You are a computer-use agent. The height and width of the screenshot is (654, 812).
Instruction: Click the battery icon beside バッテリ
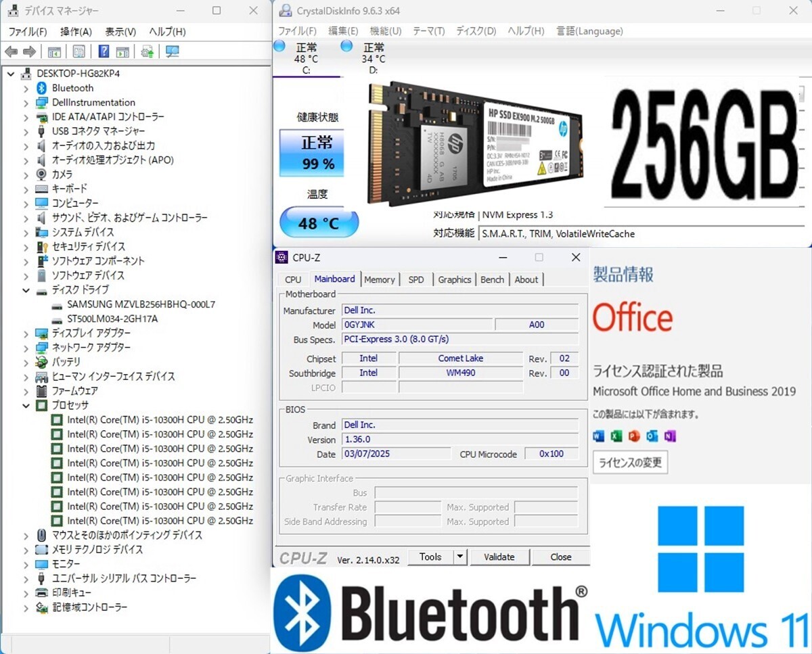[x=41, y=362]
